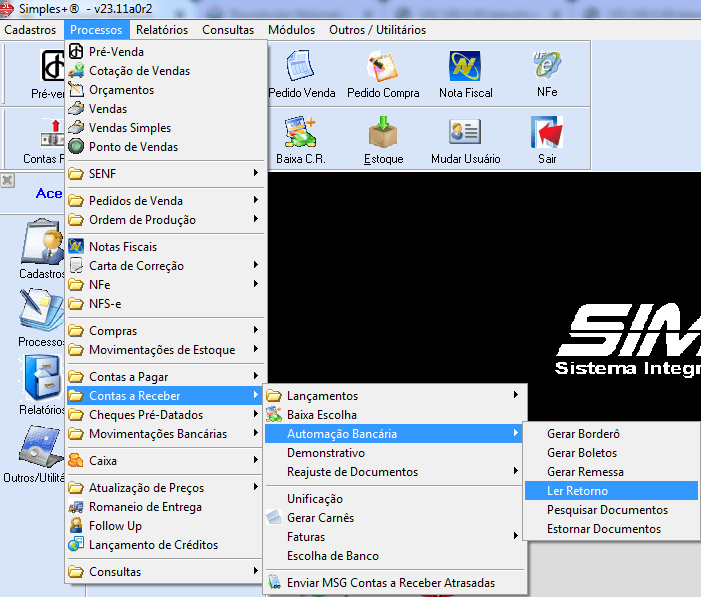Screen dimensions: 701x597
Task: Select Estornar Documentos option
Action: pyautogui.click(x=611, y=529)
